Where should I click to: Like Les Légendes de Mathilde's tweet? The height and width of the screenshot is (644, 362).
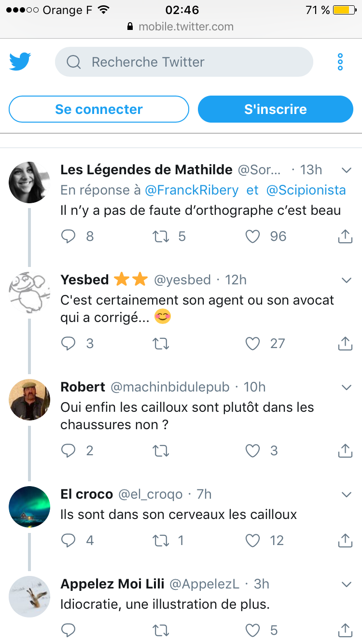(x=253, y=236)
